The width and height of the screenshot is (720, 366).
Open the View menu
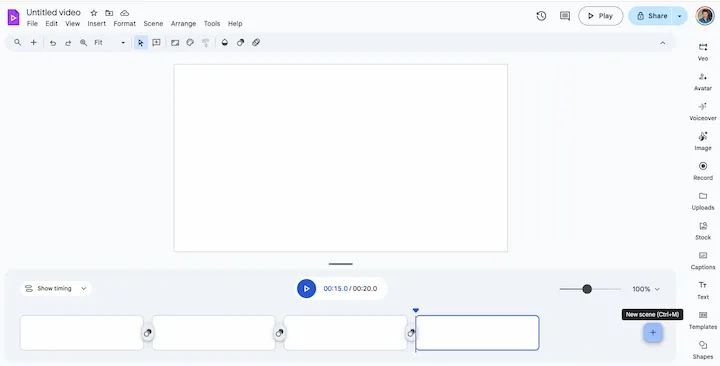[x=73, y=23]
